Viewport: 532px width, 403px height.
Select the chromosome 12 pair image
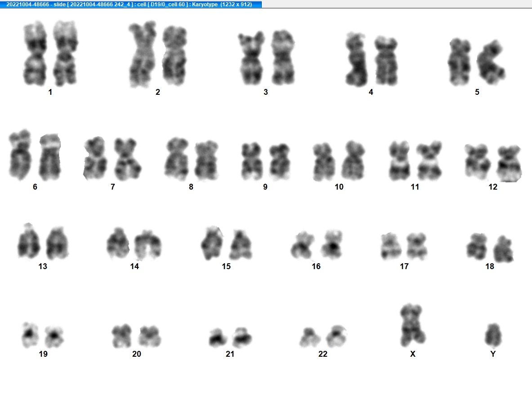[493, 163]
